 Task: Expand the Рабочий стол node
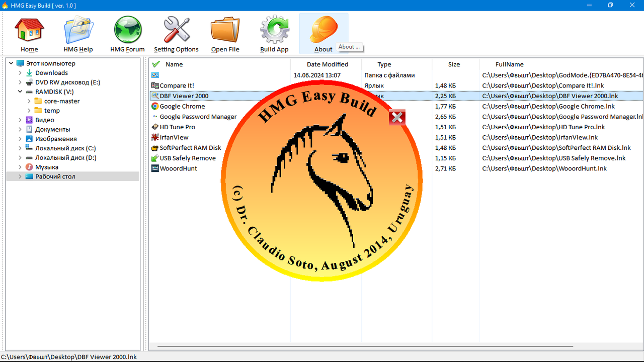pos(20,176)
